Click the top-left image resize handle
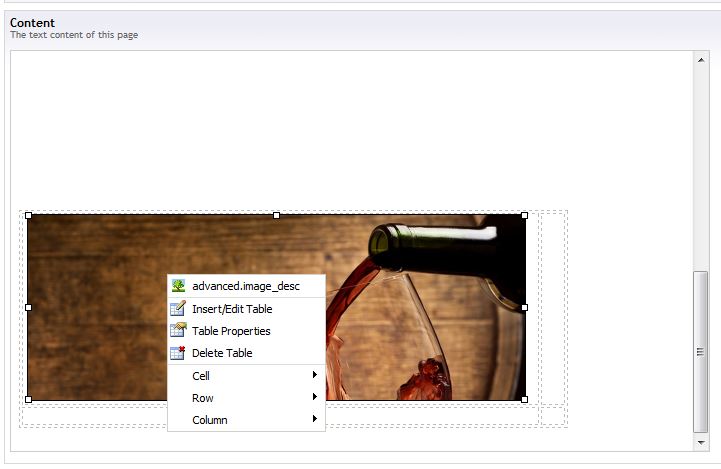Viewport: 721px width, 469px height. 29,215
